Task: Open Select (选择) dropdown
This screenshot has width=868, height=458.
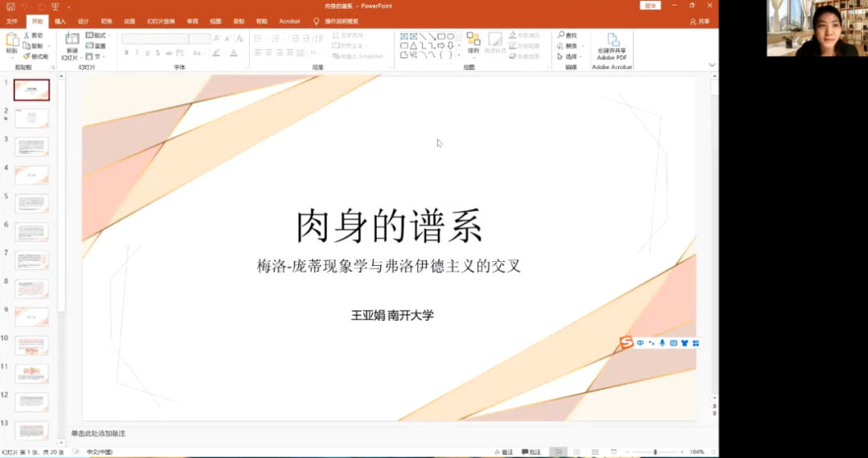Action: point(570,56)
